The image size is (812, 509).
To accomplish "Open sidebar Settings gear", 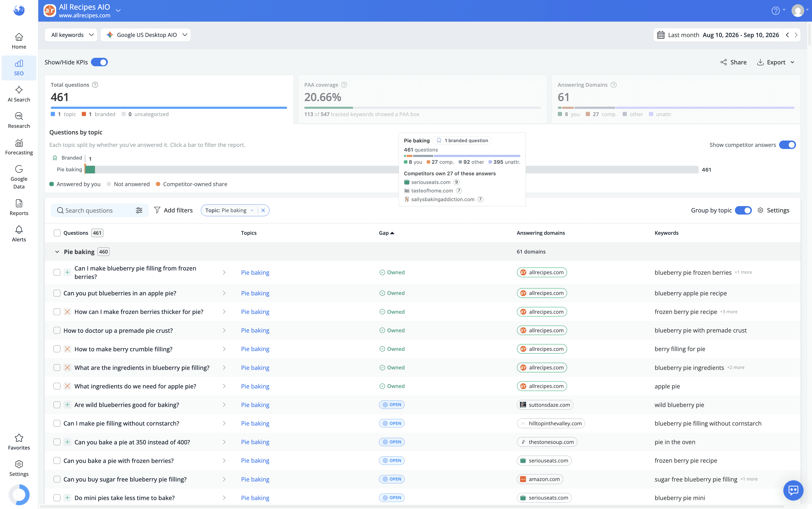I will [x=19, y=468].
